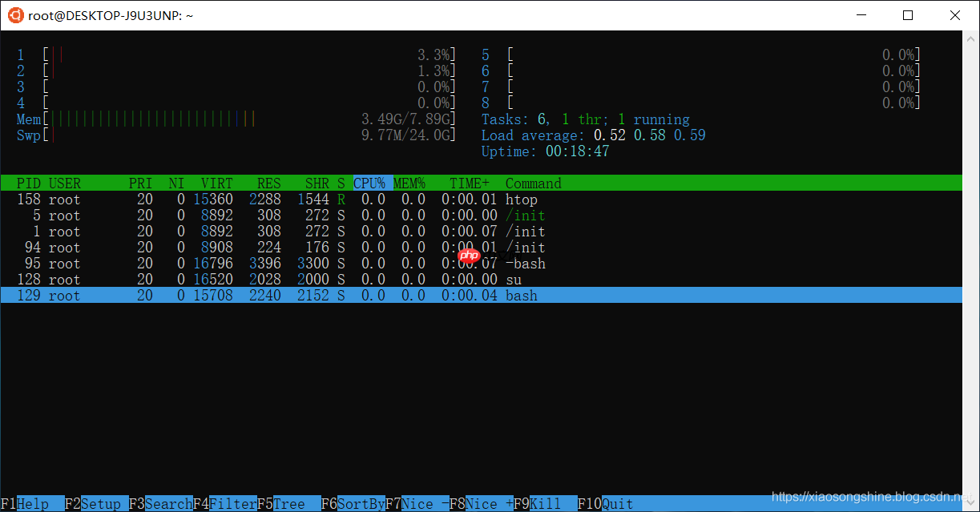The height and width of the screenshot is (512, 980).
Task: Click the Ubuntu icon in title bar
Action: pyautogui.click(x=14, y=14)
